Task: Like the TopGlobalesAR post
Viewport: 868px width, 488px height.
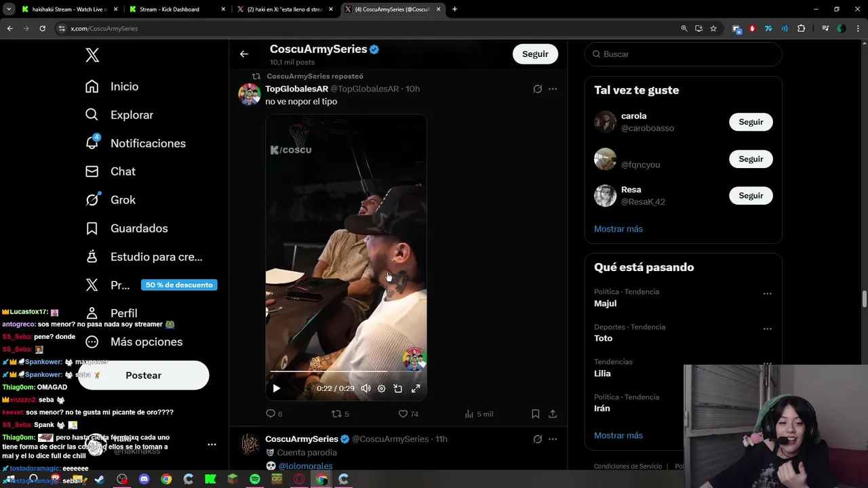Action: 408,413
